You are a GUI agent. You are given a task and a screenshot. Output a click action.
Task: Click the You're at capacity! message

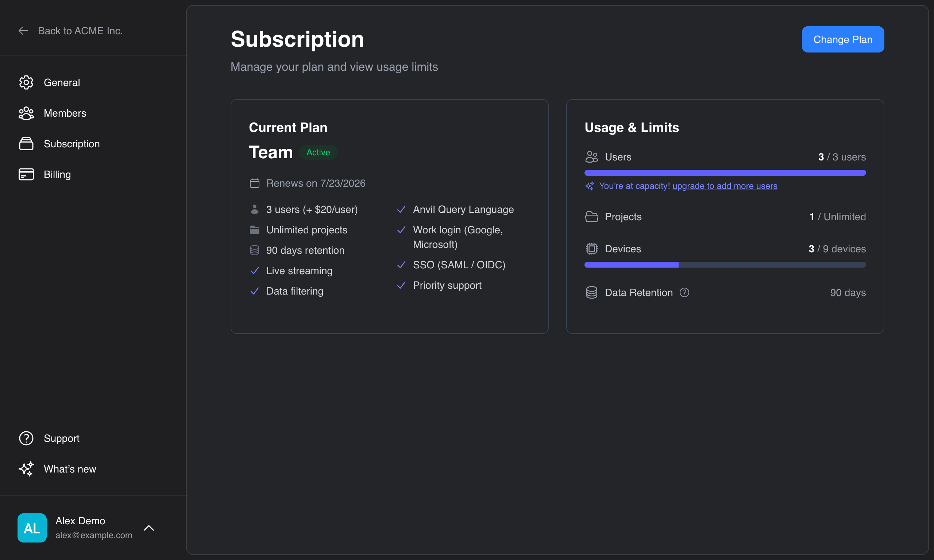pos(634,186)
